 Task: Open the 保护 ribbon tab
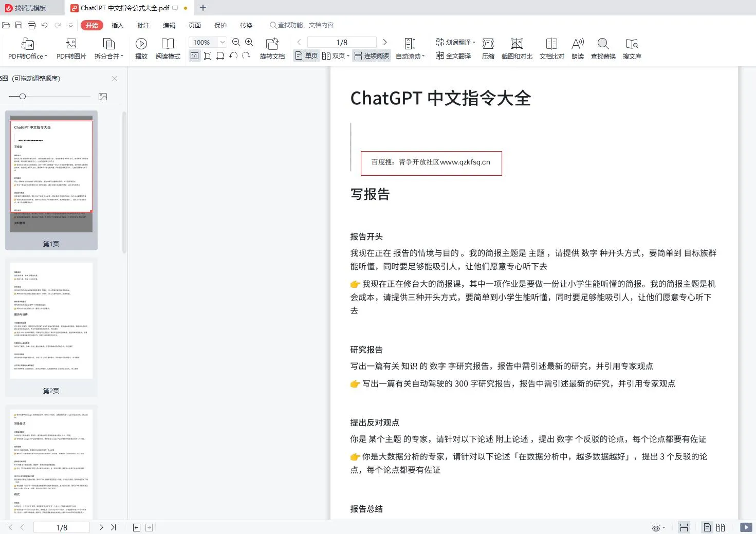(x=220, y=25)
